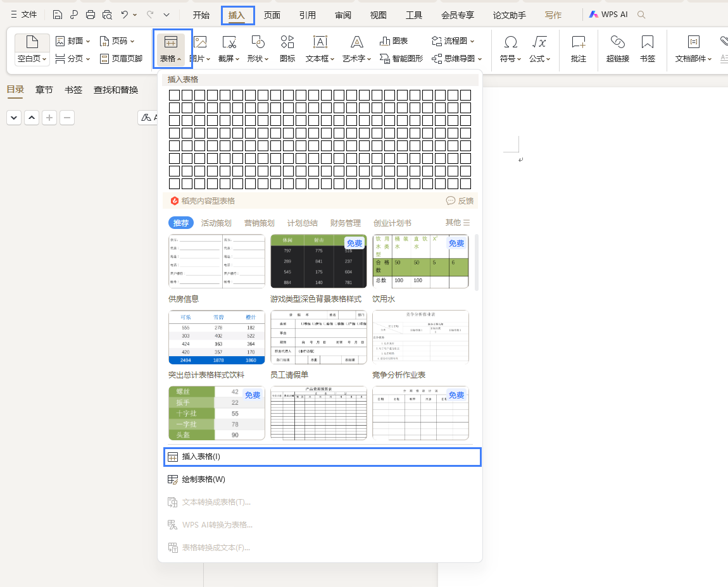Insert a Hyperlink (超链接)
Image resolution: width=728 pixels, height=587 pixels.
[x=618, y=49]
